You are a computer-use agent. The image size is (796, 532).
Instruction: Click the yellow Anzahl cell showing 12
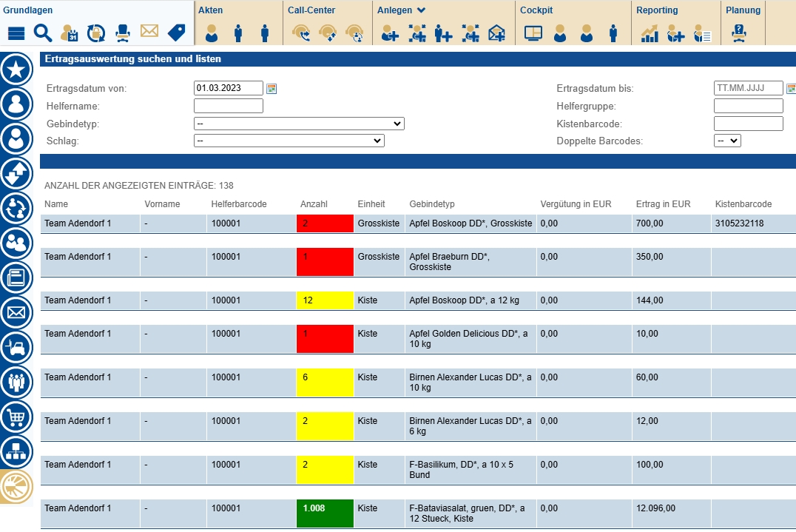tap(325, 300)
